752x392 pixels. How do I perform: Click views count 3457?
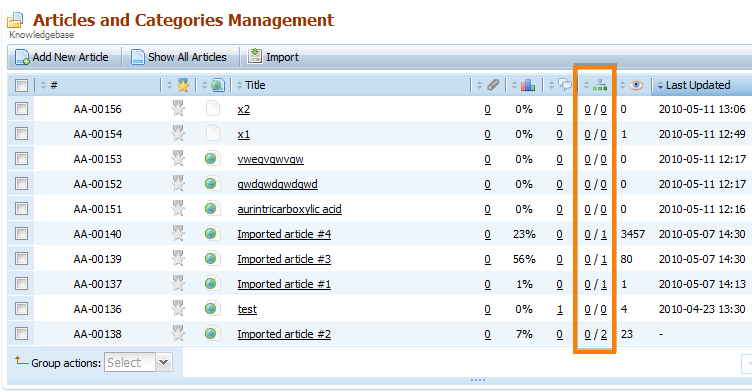633,234
